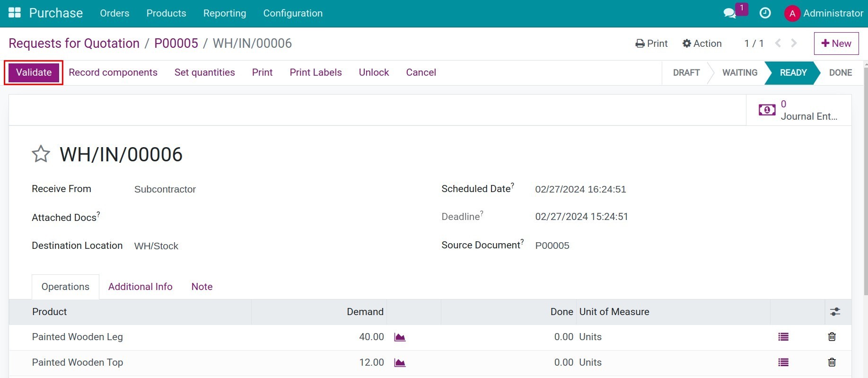The height and width of the screenshot is (378, 868).
Task: Switch to the Additional Info tab
Action: (x=140, y=287)
